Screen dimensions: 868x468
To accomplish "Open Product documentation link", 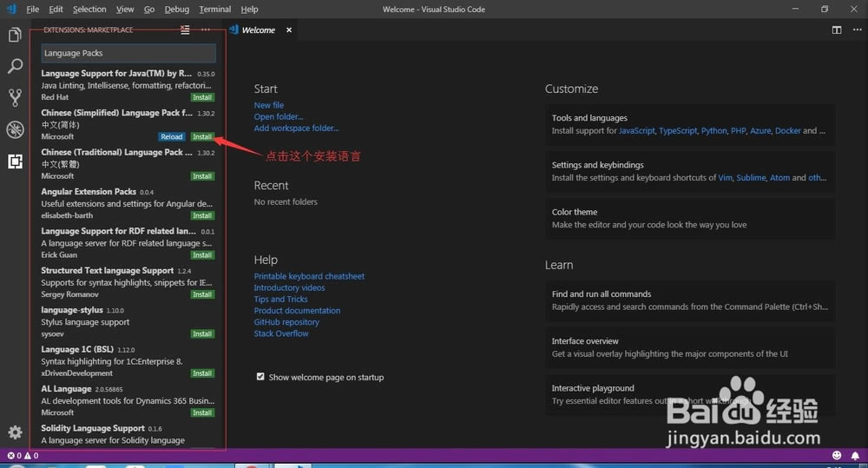I will point(297,311).
